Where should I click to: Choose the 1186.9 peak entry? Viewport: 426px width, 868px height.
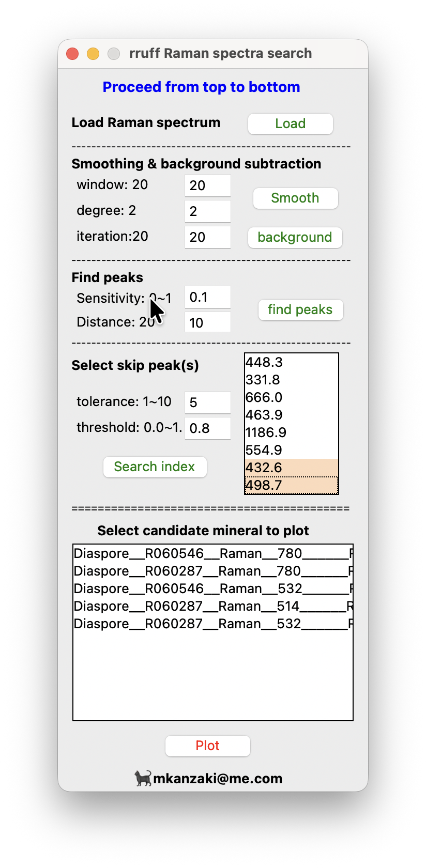pyautogui.click(x=291, y=433)
